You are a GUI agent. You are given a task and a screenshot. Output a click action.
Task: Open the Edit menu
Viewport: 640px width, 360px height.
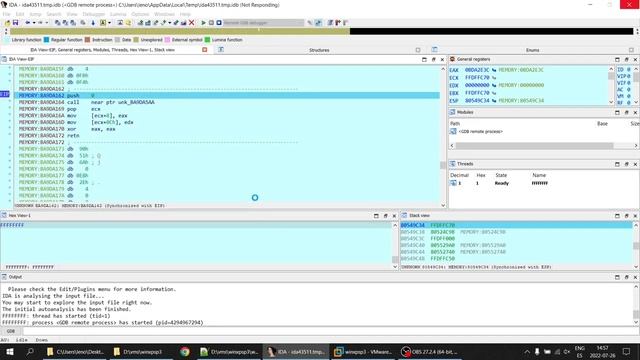[x=20, y=14]
